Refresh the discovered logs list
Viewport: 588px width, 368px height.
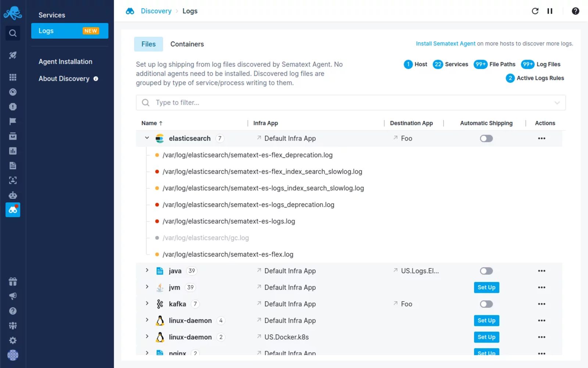535,11
